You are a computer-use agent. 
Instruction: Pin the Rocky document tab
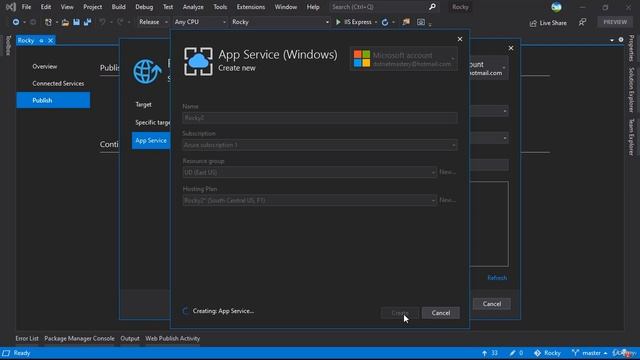point(41,40)
